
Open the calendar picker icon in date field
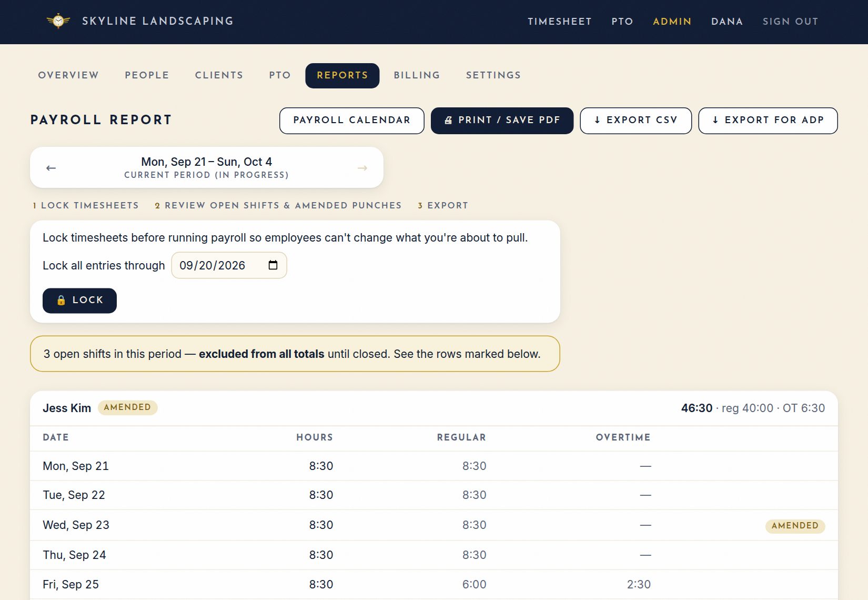pos(273,265)
